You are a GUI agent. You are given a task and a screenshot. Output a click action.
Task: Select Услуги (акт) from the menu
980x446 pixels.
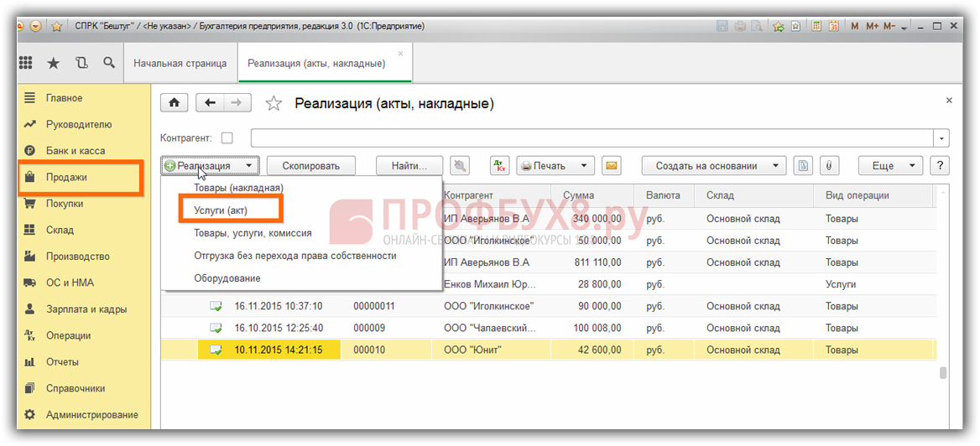coord(221,210)
